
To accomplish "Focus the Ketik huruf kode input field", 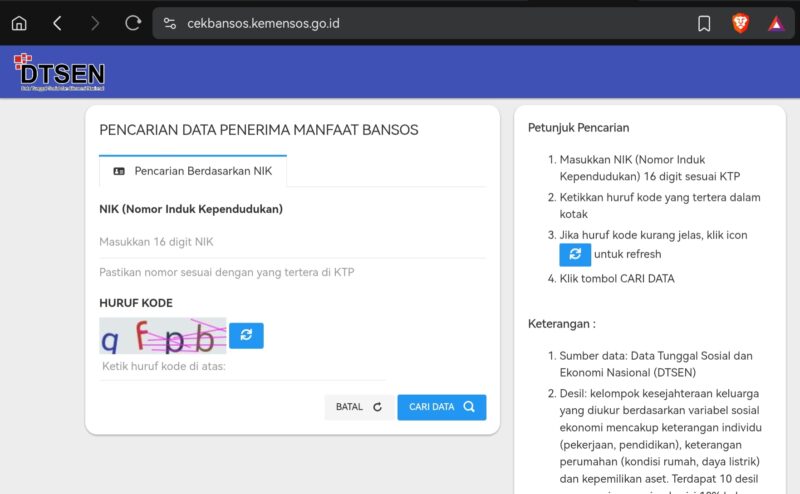I will (242, 366).
